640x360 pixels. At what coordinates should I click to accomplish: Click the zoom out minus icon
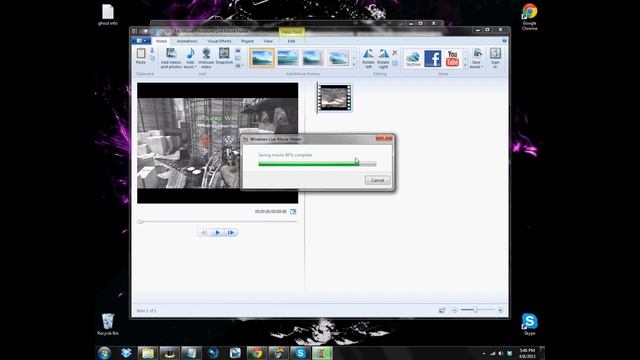click(x=454, y=310)
